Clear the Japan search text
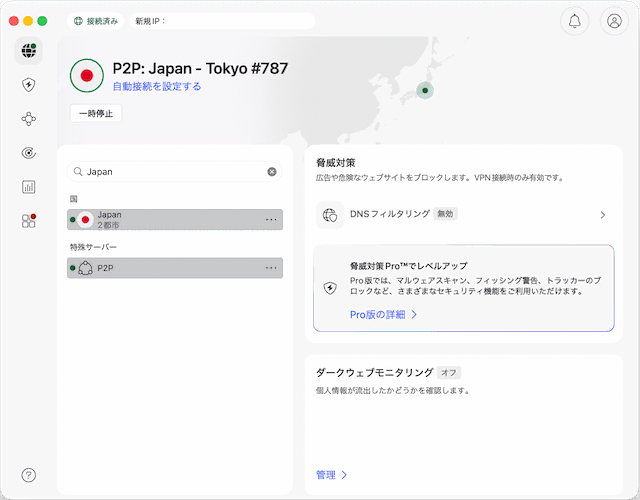 (x=272, y=172)
